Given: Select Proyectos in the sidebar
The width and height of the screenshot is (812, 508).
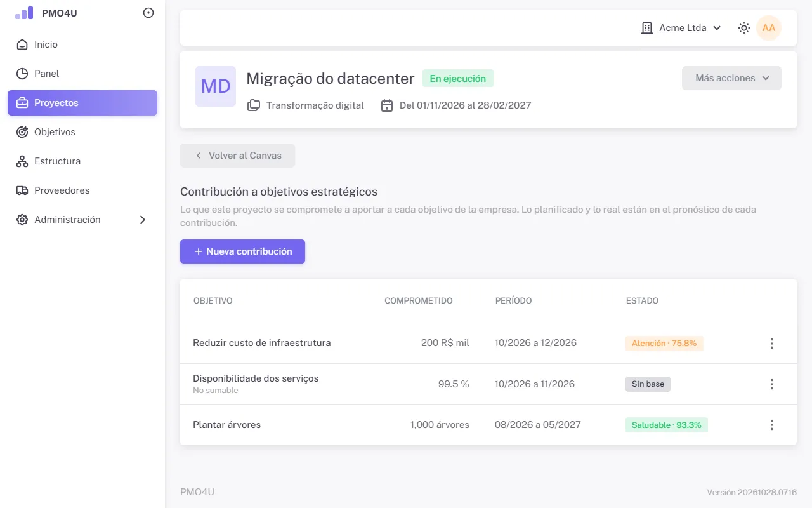Looking at the screenshot, I should (82, 103).
